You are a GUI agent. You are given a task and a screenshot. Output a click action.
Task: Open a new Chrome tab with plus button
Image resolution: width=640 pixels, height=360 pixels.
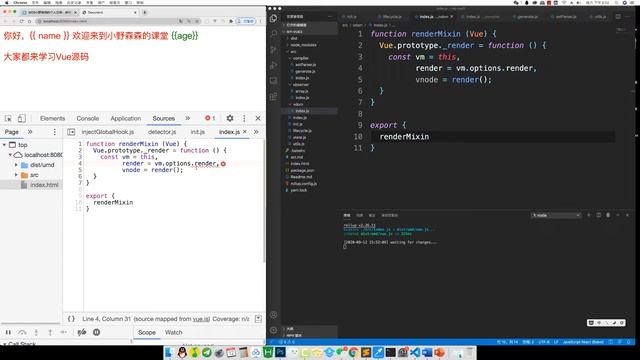pos(144,12)
